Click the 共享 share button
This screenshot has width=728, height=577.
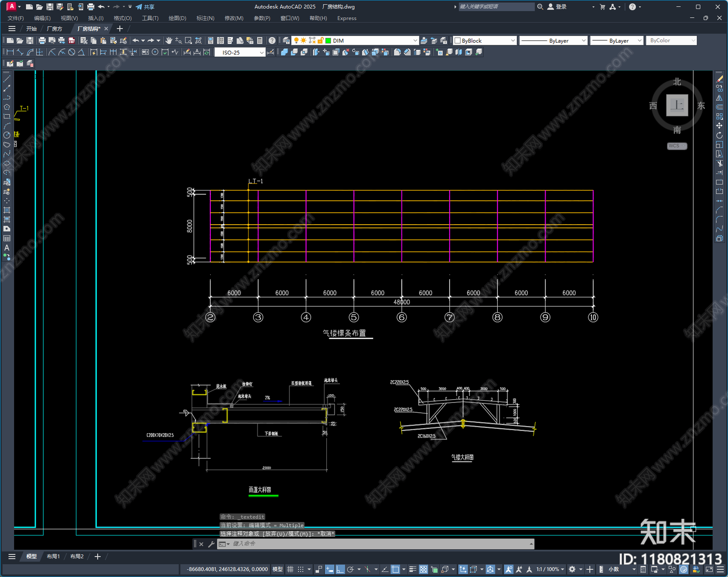(145, 7)
